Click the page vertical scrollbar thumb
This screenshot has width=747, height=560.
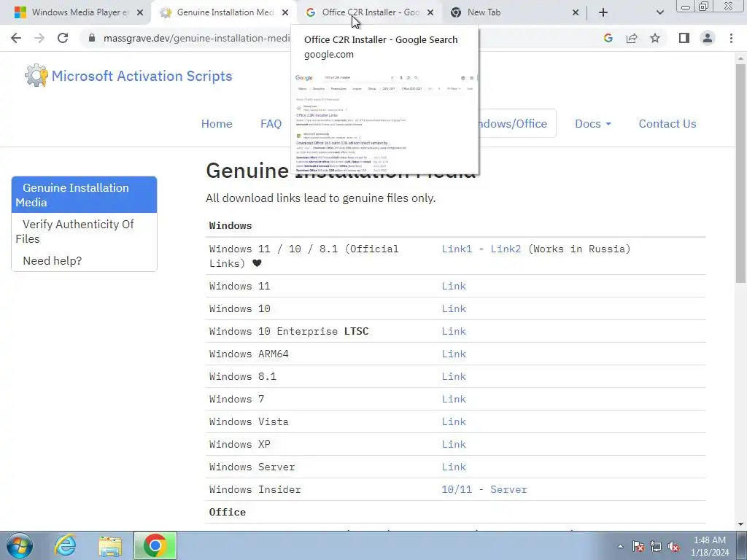coord(740,173)
